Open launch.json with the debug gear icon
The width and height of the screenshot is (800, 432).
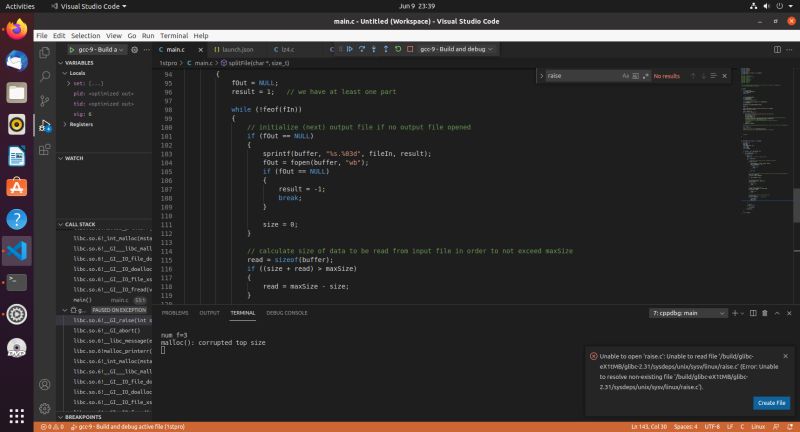point(135,49)
